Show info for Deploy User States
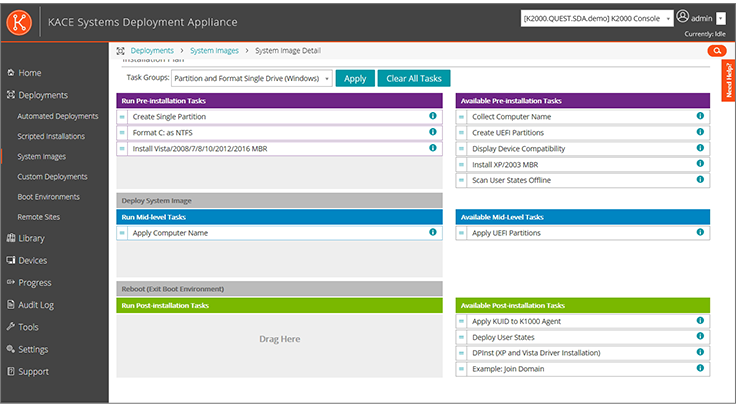 pos(700,337)
